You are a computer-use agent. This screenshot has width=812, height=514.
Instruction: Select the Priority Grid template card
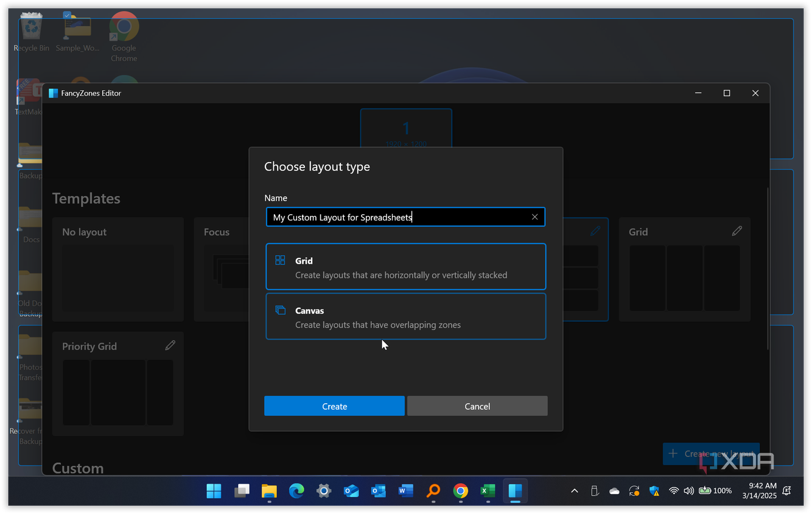(x=118, y=384)
